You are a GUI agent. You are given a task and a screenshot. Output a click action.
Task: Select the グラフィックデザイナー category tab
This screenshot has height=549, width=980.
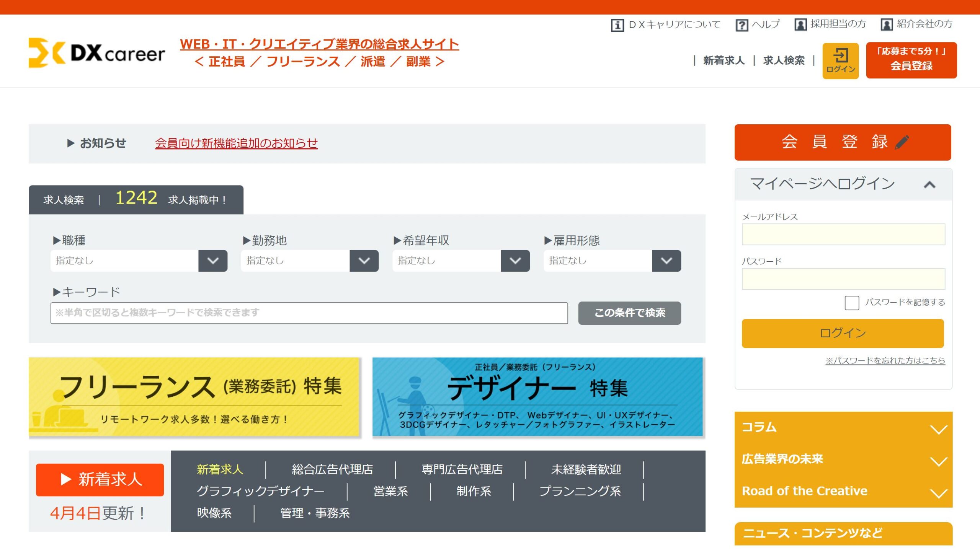tap(260, 491)
